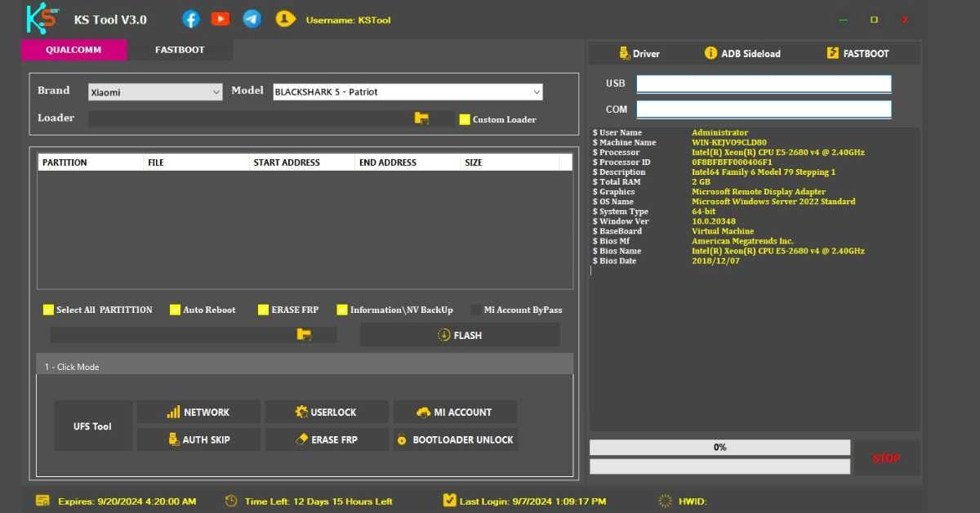The image size is (980, 513).
Task: Switch to the FASTBOOT tab
Action: (180, 50)
